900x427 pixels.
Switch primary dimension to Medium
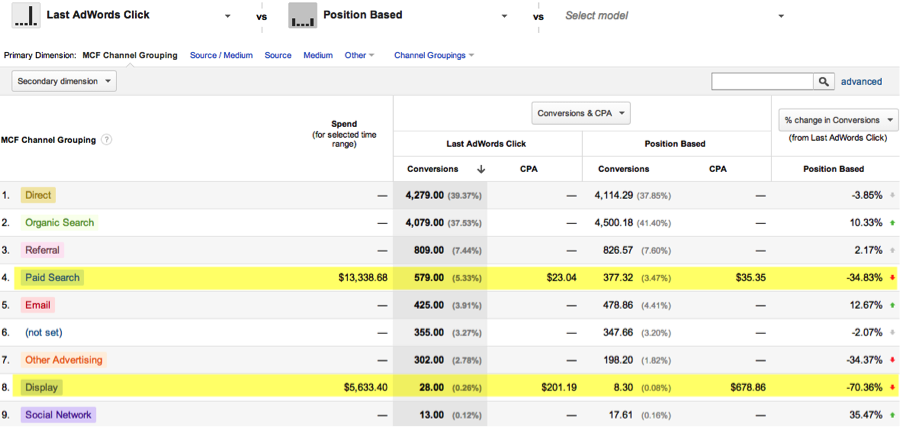(x=318, y=56)
